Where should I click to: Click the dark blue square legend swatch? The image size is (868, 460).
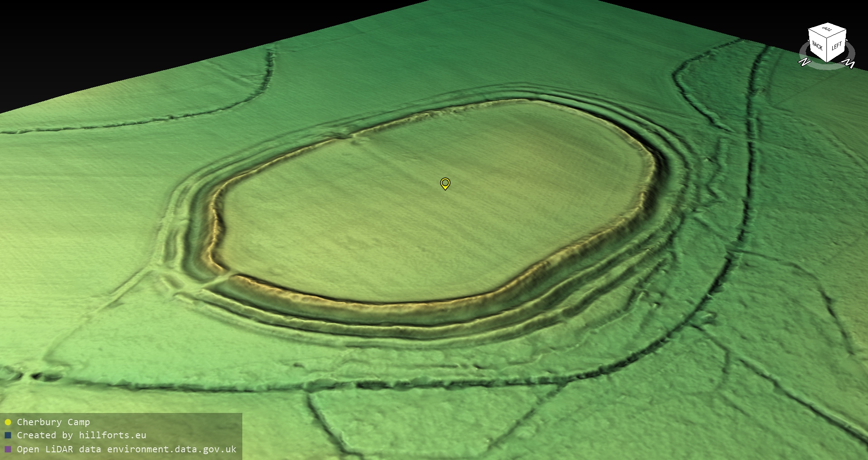point(8,436)
